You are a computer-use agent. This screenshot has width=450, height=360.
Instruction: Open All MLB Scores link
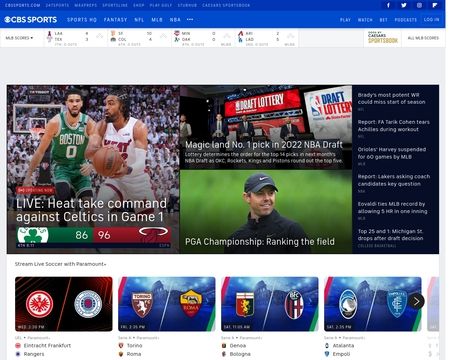coord(423,38)
